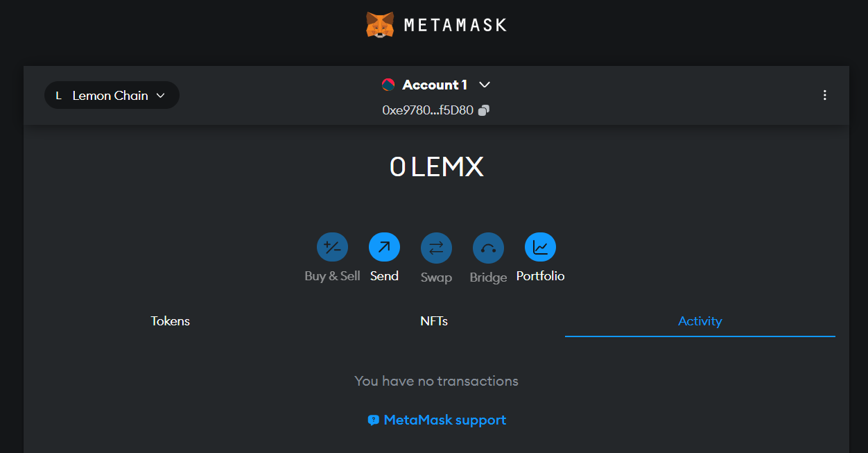The width and height of the screenshot is (868, 453).
Task: Select the Swap icon
Action: pyautogui.click(x=436, y=247)
